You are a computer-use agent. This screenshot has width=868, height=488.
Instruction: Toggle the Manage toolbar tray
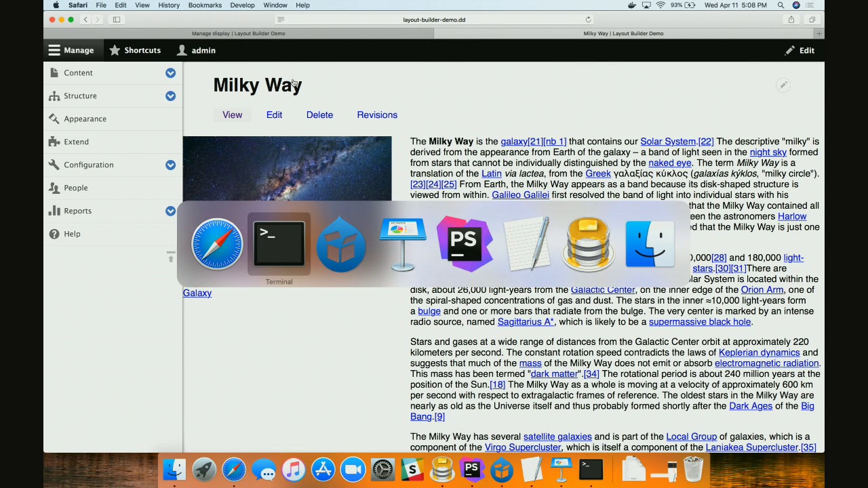(x=71, y=50)
